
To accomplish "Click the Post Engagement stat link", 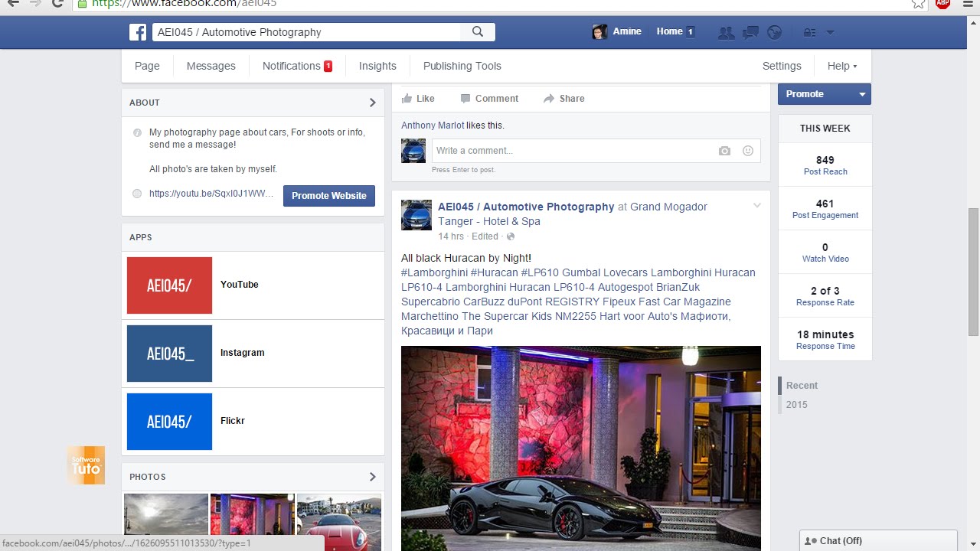I will coord(825,215).
